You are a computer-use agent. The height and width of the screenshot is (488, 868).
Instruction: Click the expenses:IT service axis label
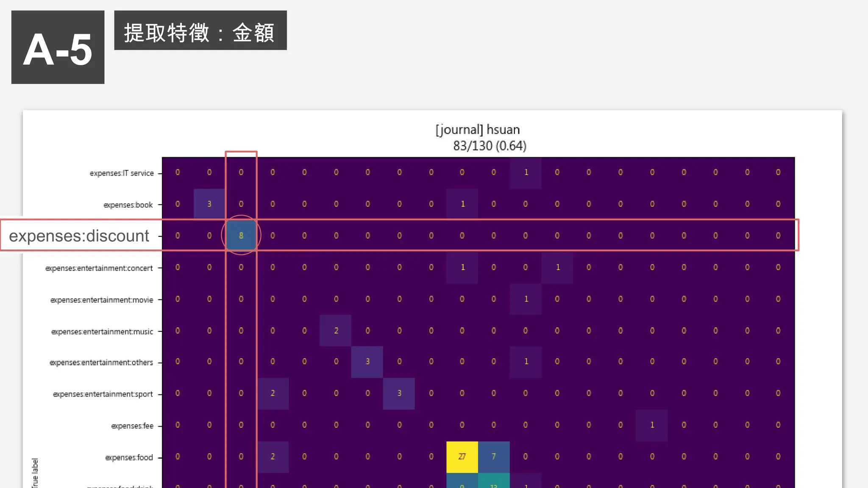[x=122, y=173]
